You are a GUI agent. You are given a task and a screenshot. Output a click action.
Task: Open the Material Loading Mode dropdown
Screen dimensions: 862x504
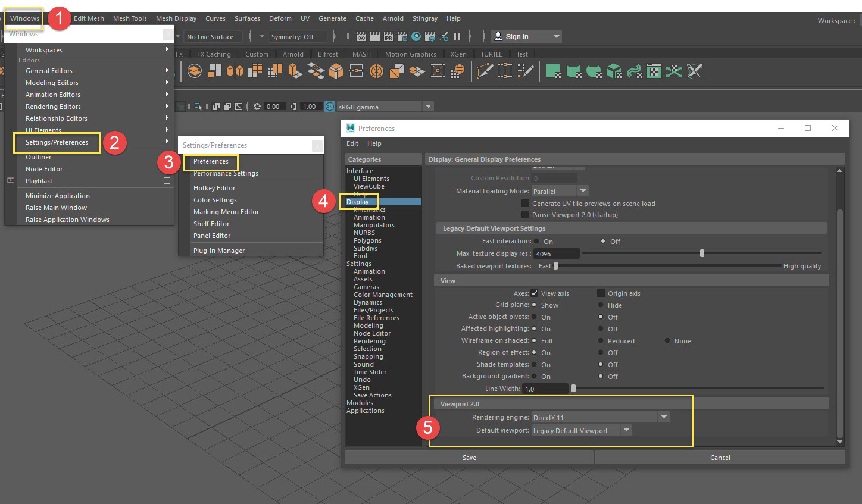tap(583, 191)
